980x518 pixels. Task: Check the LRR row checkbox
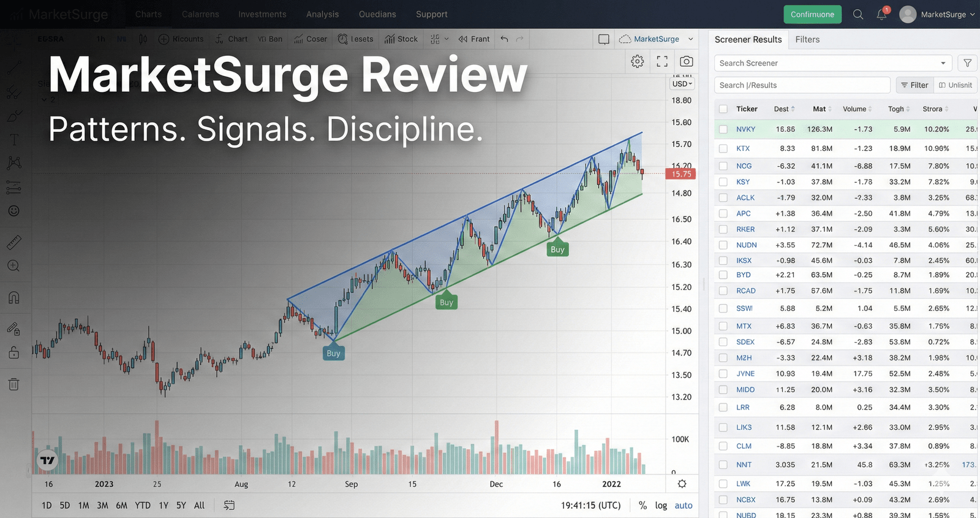coord(723,407)
